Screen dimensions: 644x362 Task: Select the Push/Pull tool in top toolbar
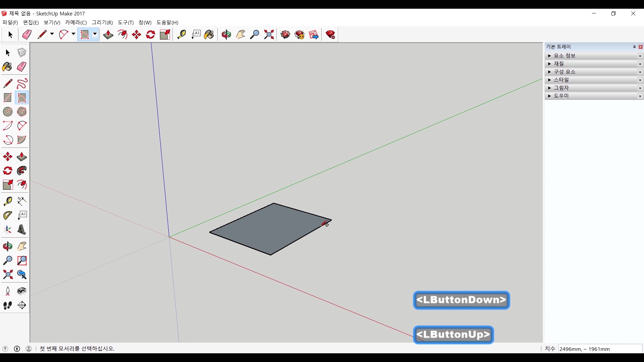tap(108, 35)
